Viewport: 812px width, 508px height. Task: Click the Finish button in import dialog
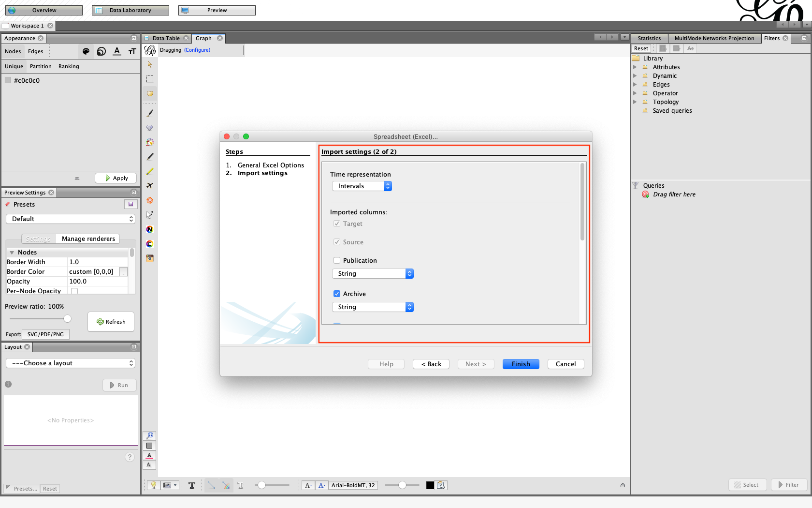click(521, 364)
